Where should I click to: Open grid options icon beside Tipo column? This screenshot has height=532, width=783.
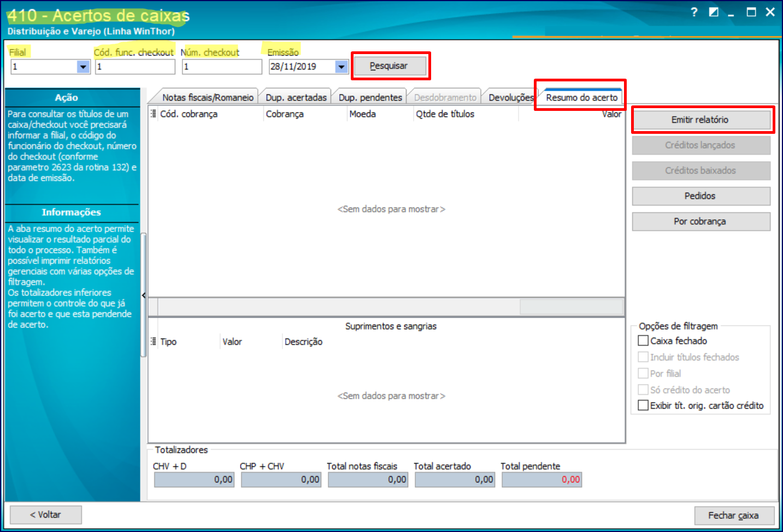(154, 341)
